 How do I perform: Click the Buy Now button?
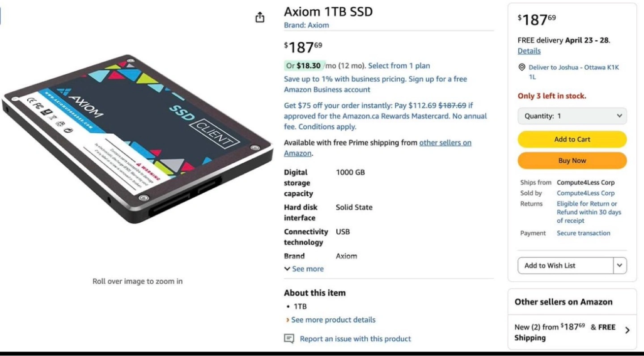572,161
